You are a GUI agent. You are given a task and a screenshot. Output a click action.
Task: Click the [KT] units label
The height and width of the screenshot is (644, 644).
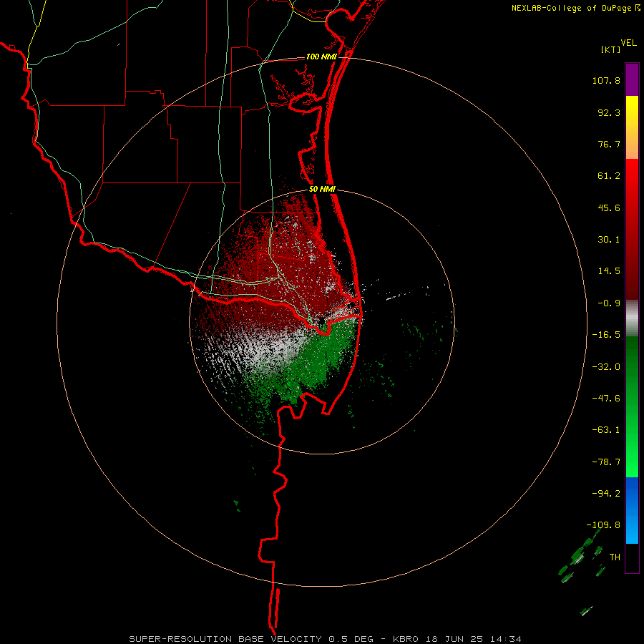point(610,49)
